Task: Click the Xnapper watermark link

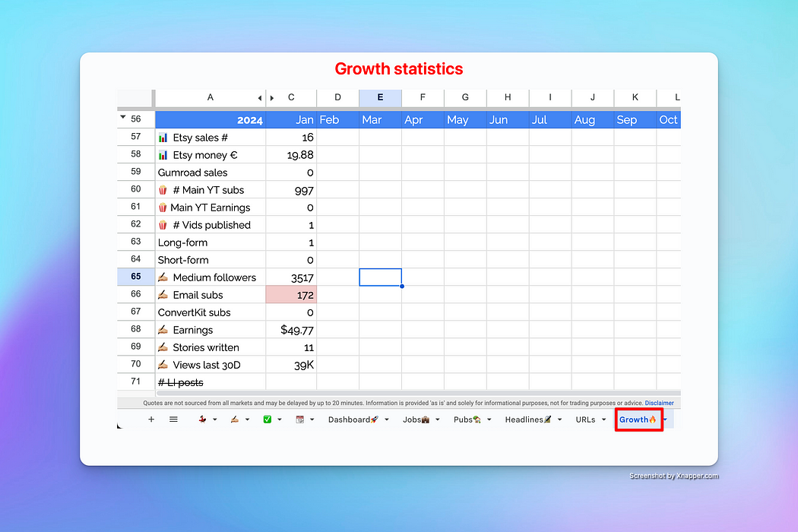Action: 673,475
